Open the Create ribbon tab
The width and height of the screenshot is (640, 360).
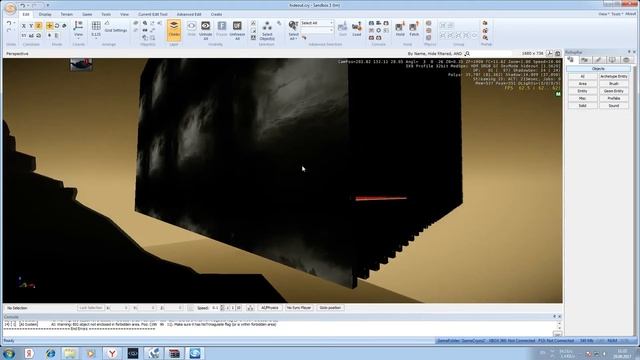coord(217,14)
